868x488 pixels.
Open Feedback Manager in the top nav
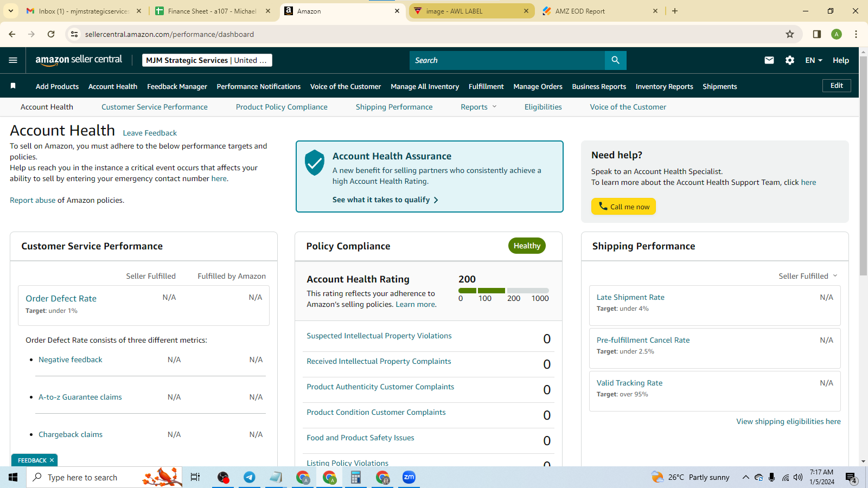point(177,86)
